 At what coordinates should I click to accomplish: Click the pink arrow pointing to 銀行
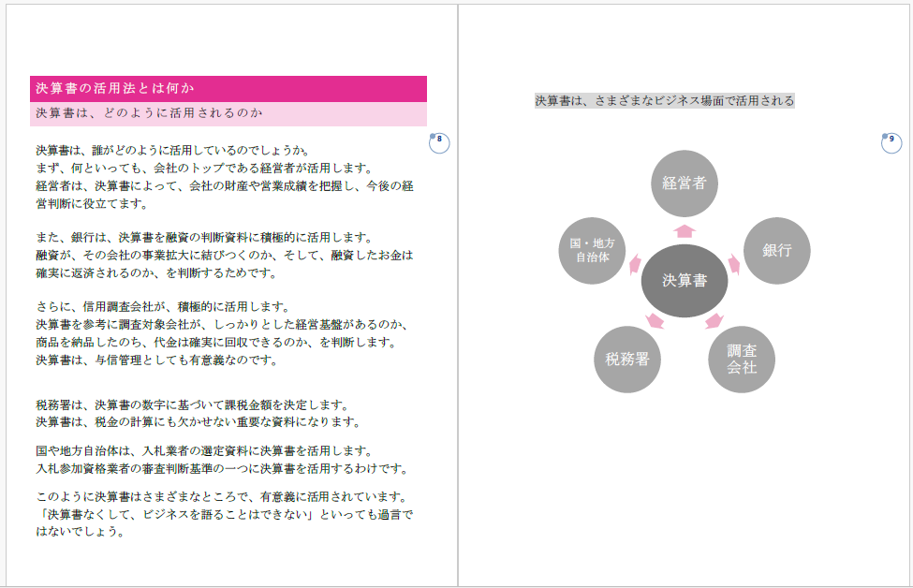point(733,264)
